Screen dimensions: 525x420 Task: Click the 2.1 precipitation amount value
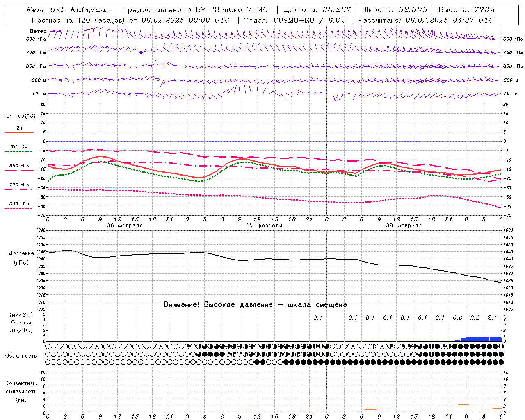click(x=492, y=317)
